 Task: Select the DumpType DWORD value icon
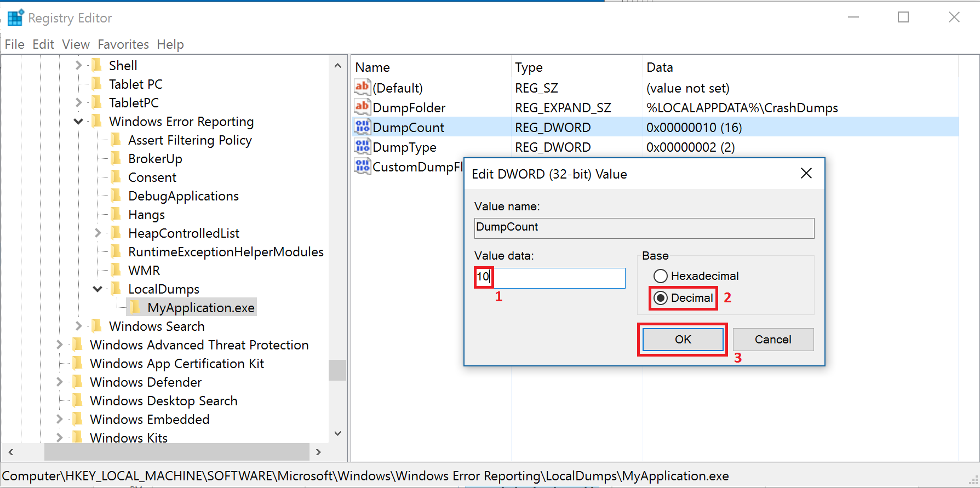click(362, 147)
